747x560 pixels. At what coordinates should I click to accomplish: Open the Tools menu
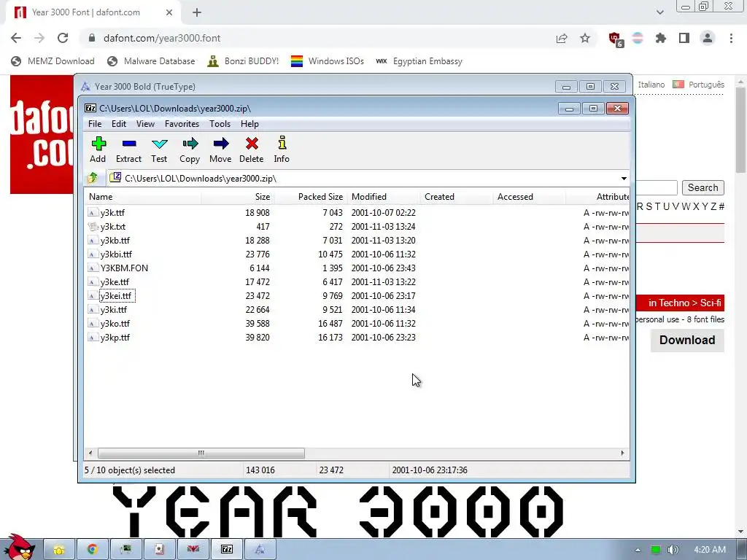[x=220, y=124]
